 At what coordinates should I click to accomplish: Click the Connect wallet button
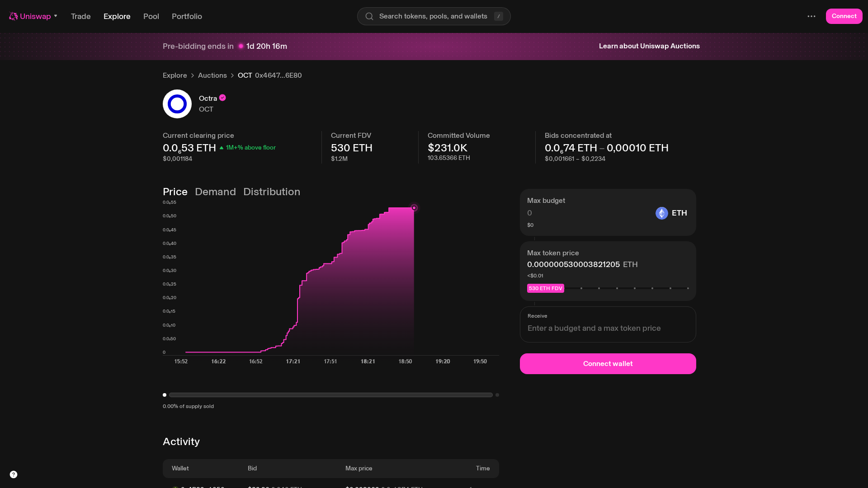608,364
